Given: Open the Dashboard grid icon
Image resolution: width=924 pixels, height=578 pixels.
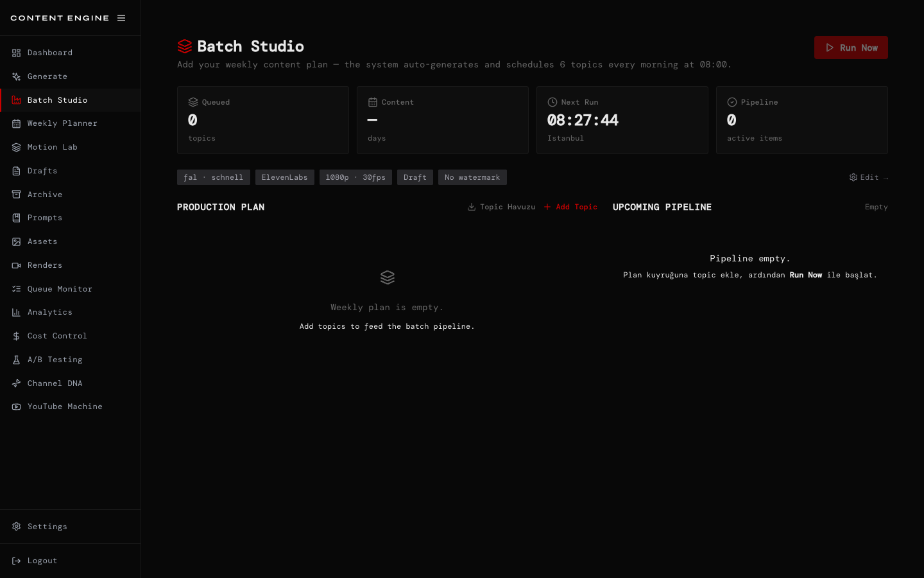Looking at the screenshot, I should (17, 52).
